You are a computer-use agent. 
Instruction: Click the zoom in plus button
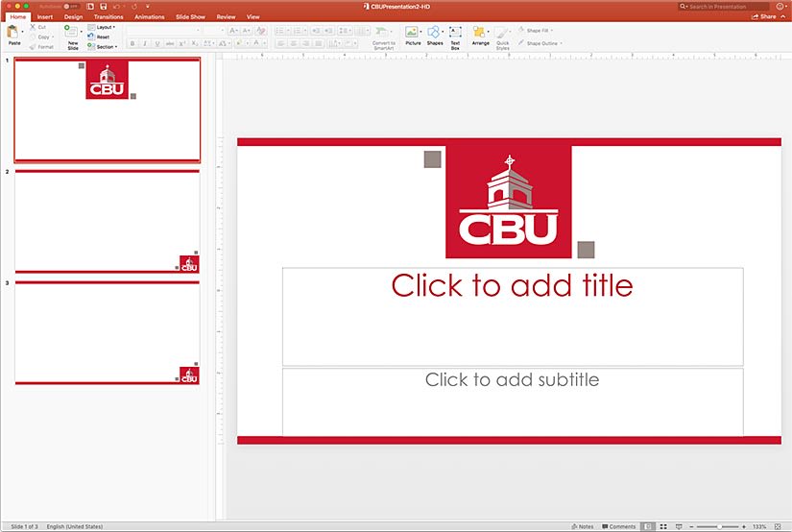coord(743,526)
